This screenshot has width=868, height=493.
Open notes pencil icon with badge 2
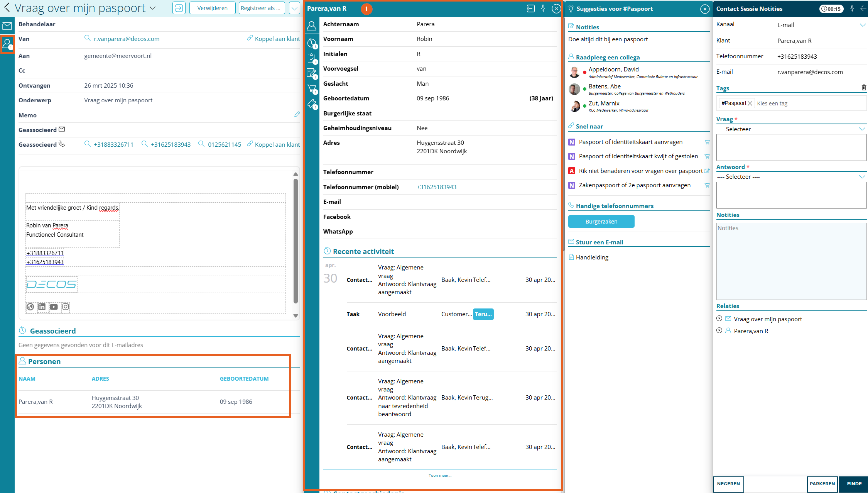click(x=312, y=73)
